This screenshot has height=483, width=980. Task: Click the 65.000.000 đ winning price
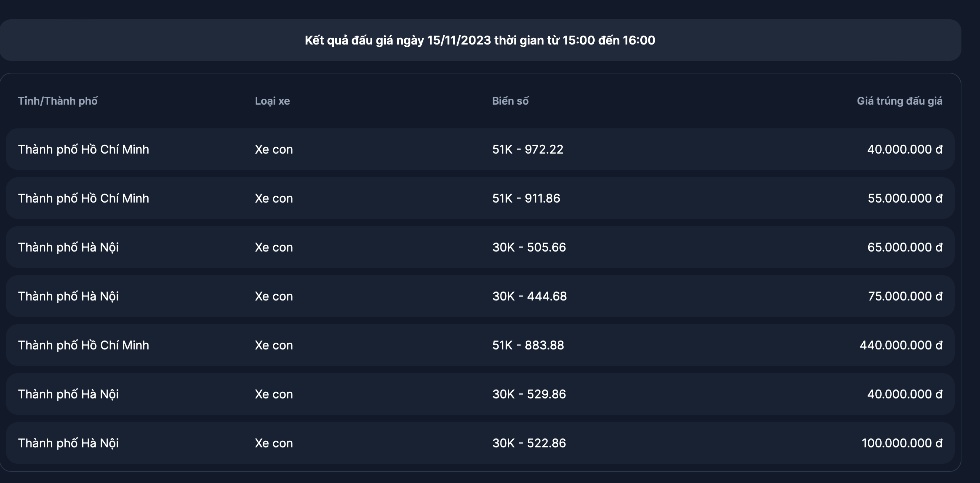click(x=905, y=247)
